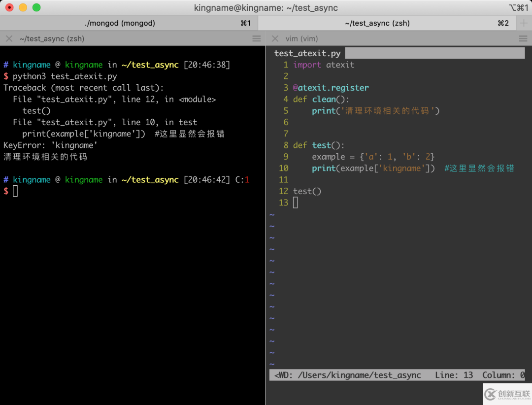Close the vim pane with its X icon
This screenshot has height=405, width=532.
pyautogui.click(x=275, y=38)
